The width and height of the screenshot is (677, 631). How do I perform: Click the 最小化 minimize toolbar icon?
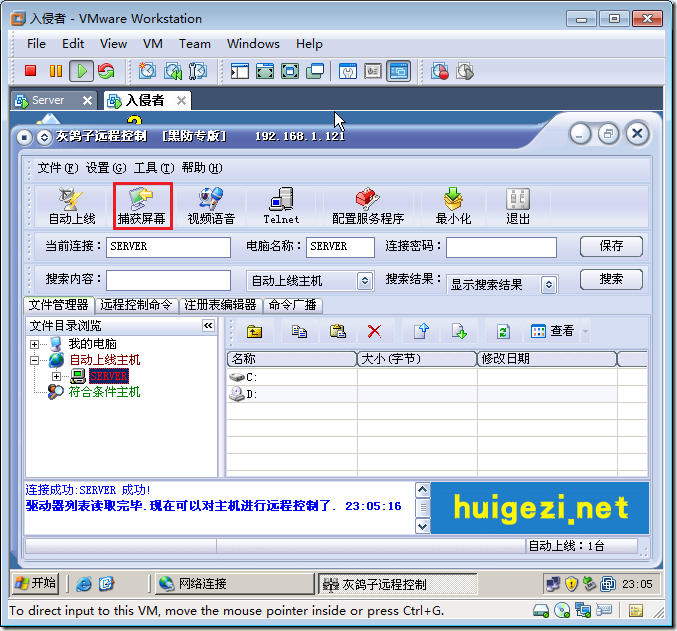click(453, 206)
